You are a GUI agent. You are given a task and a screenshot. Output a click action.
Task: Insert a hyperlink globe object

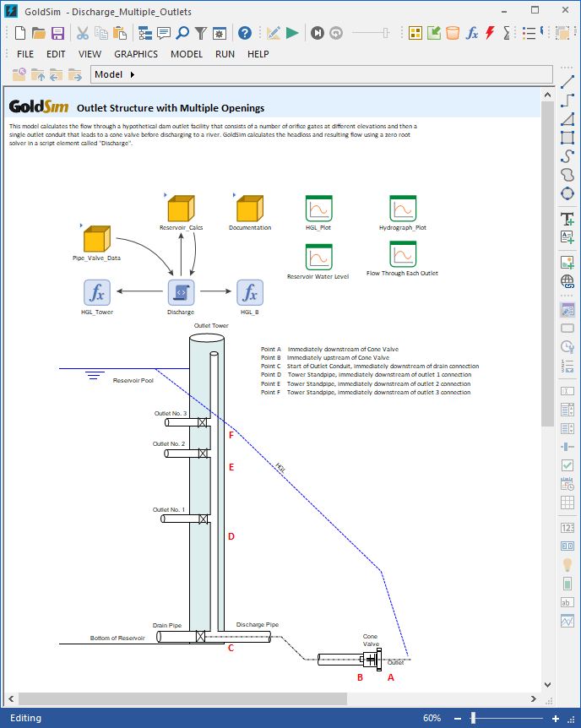point(567,281)
